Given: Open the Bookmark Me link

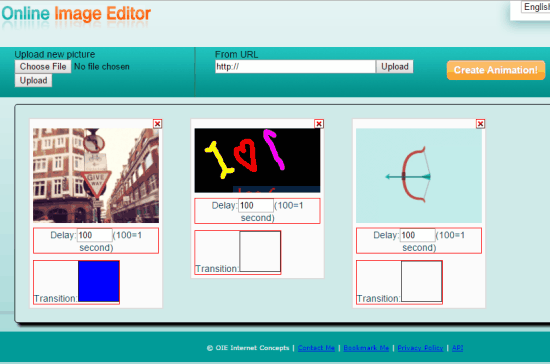Looking at the screenshot, I should coord(366,348).
